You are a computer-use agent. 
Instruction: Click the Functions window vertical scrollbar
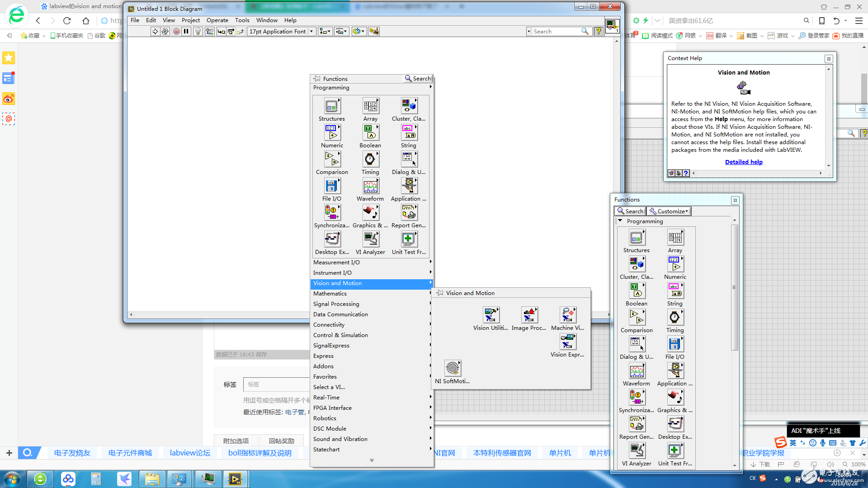click(734, 287)
